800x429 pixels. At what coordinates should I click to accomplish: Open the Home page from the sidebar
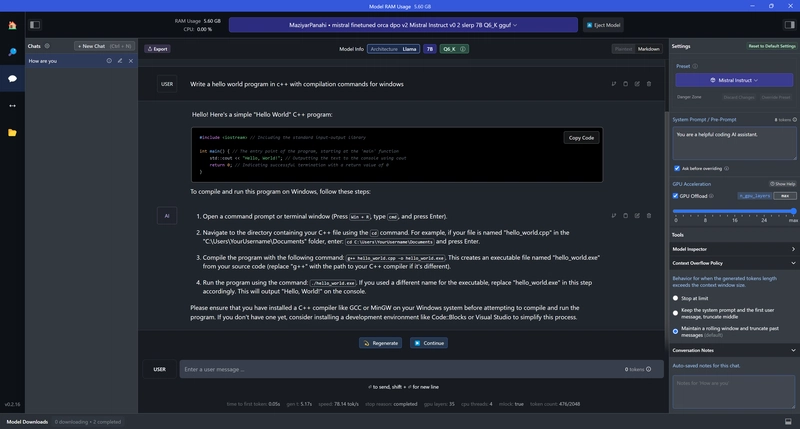pyautogui.click(x=12, y=25)
